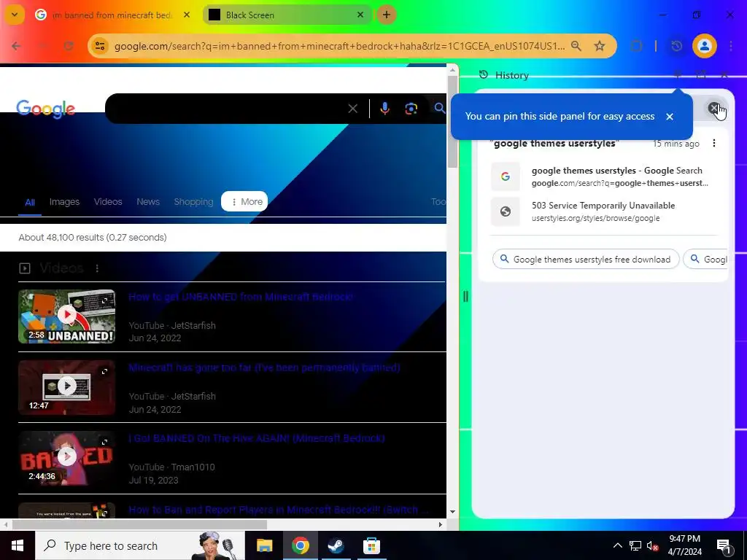The image size is (747, 560).
Task: Open the zoom magnifier in address bar
Action: [x=576, y=46]
